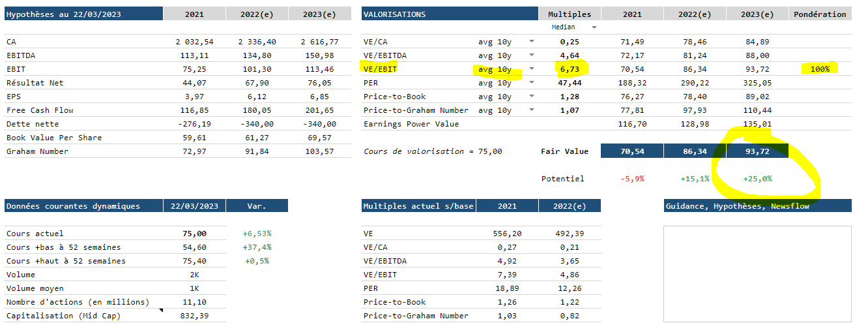Screen dimensions: 868x334
Task: Click the Nombre d'actions value 11,10
Action: pos(194,302)
